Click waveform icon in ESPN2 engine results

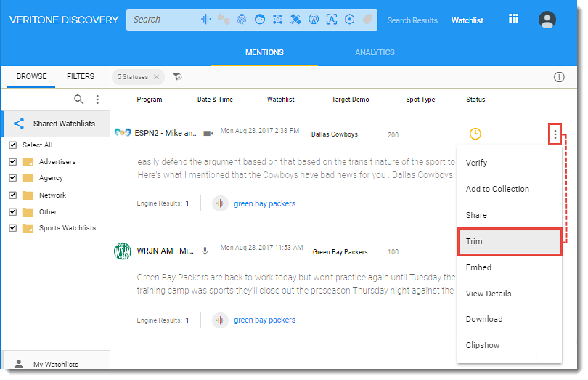(x=220, y=203)
